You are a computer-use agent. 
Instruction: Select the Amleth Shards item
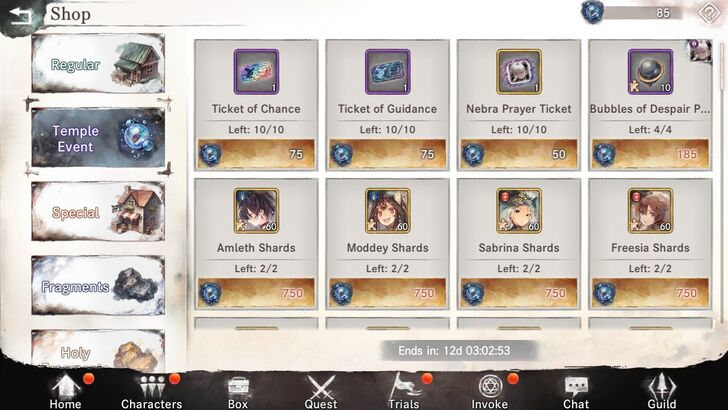coord(256,244)
